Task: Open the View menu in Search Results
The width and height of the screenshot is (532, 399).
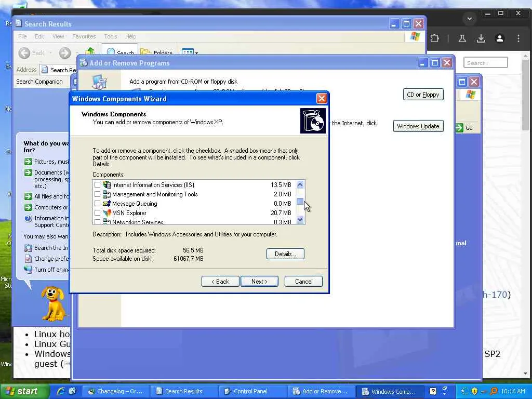Action: [58, 36]
